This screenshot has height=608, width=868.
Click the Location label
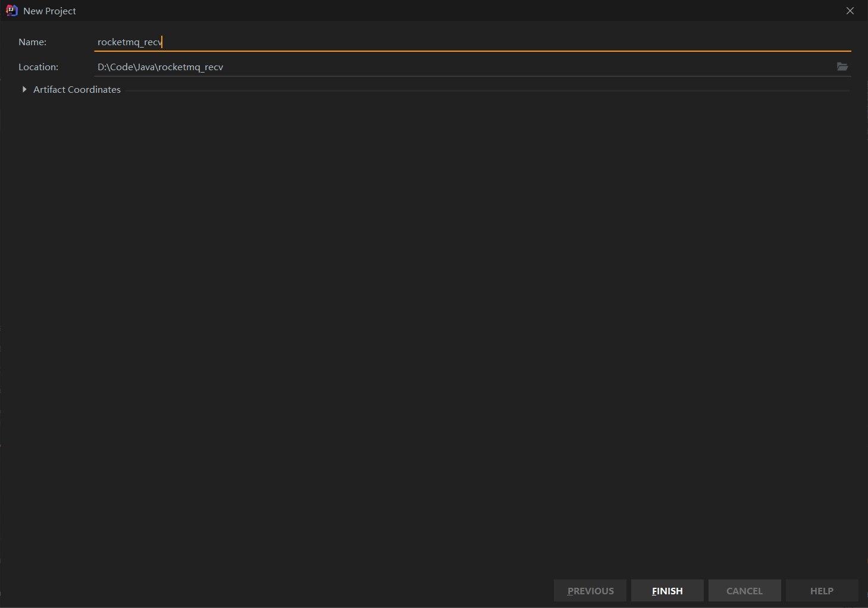38,67
